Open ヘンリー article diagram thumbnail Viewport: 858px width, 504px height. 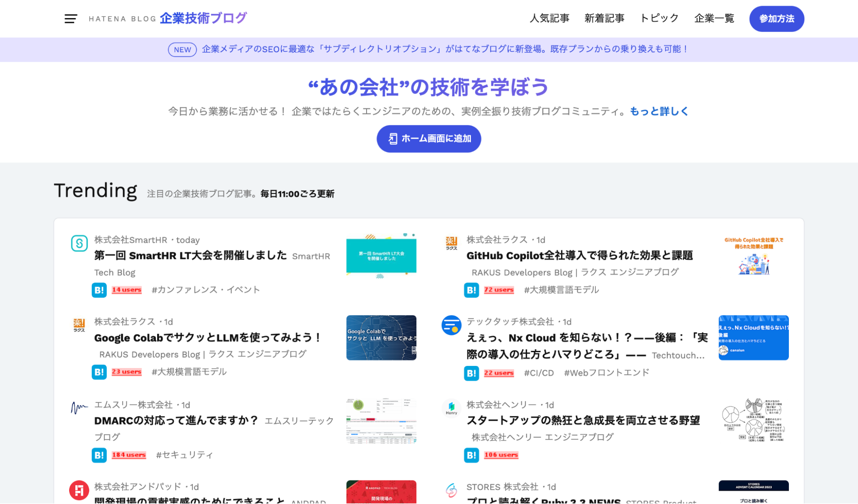(x=754, y=421)
